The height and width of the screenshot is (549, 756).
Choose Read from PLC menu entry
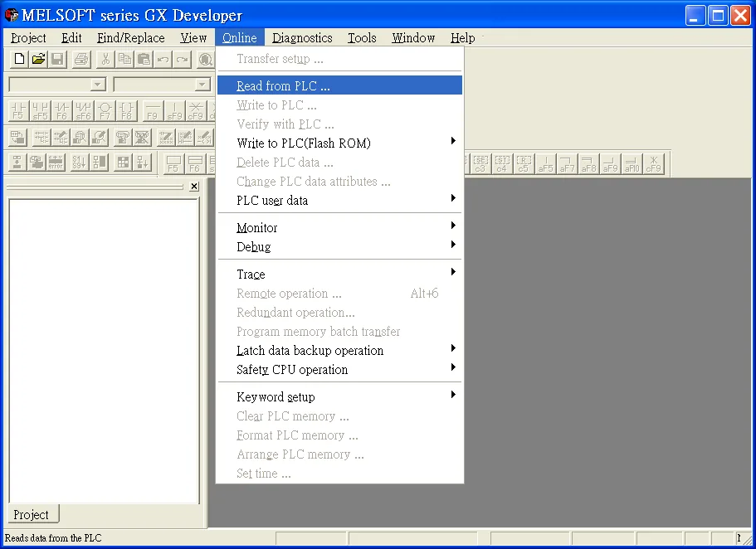pyautogui.click(x=339, y=85)
